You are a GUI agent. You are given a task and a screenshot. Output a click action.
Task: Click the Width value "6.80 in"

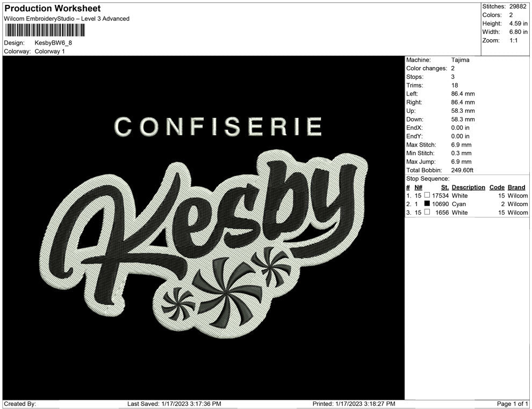[518, 32]
